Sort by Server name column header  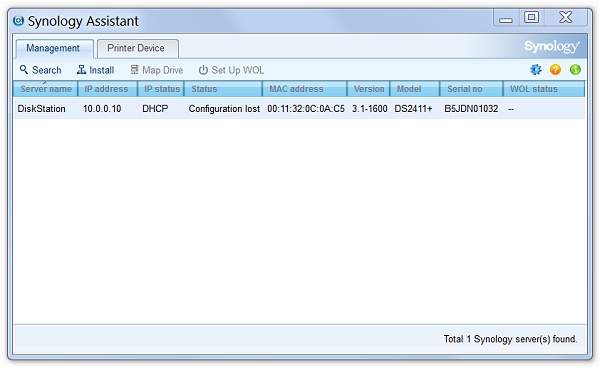46,89
